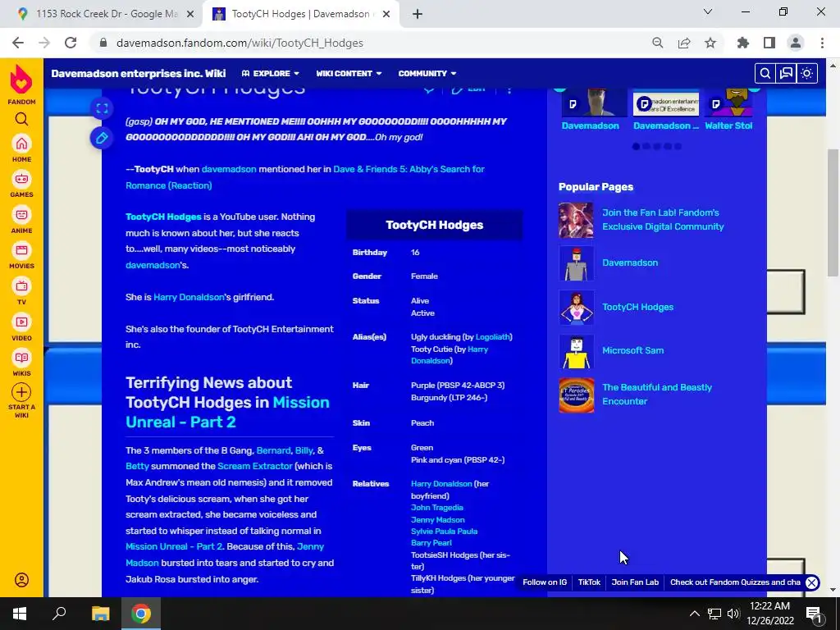
Task: Open the wiki Discuss icon
Action: click(x=786, y=73)
